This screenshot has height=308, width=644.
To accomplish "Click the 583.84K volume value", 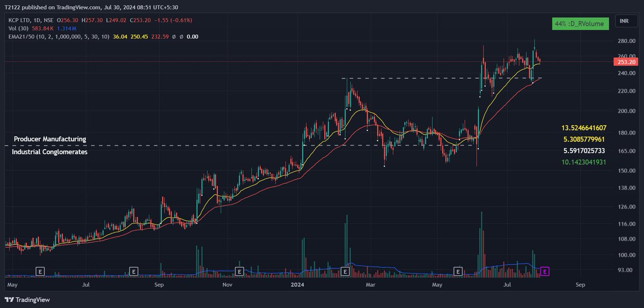I will (43, 28).
